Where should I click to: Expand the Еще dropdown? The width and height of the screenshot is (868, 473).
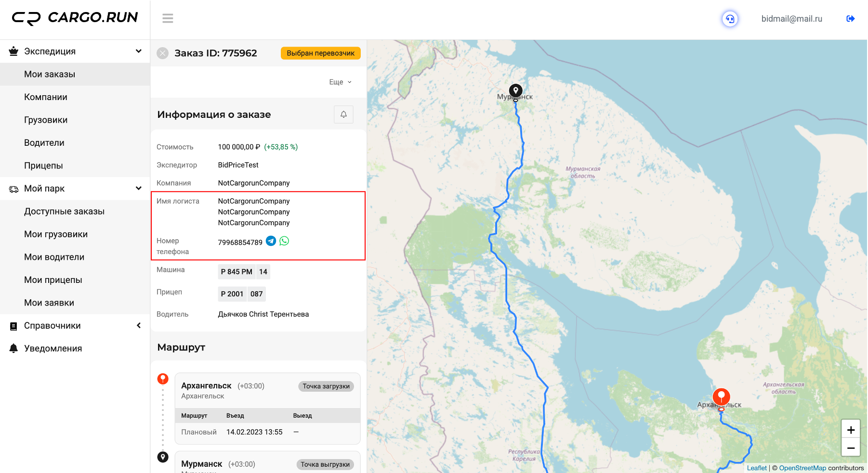[340, 82]
